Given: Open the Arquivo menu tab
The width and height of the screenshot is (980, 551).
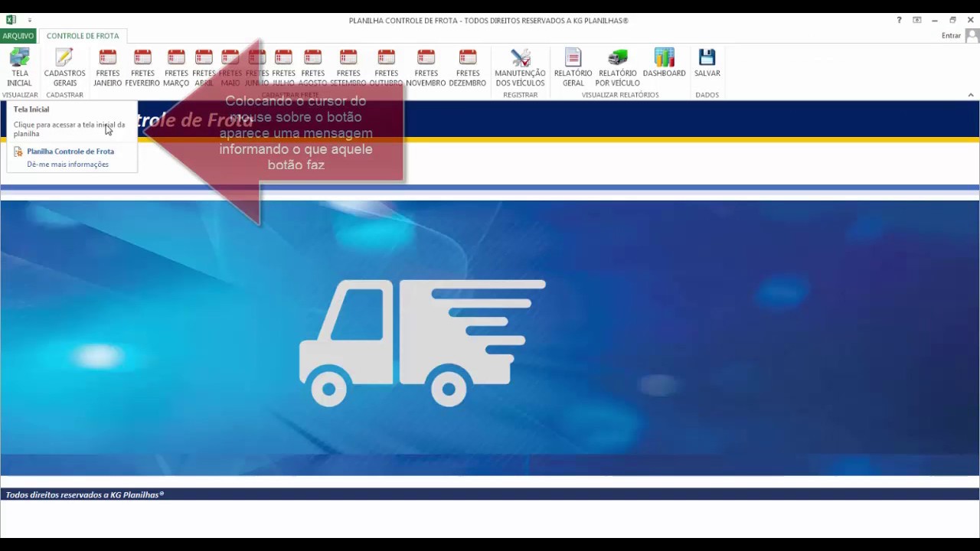Looking at the screenshot, I should tap(18, 36).
